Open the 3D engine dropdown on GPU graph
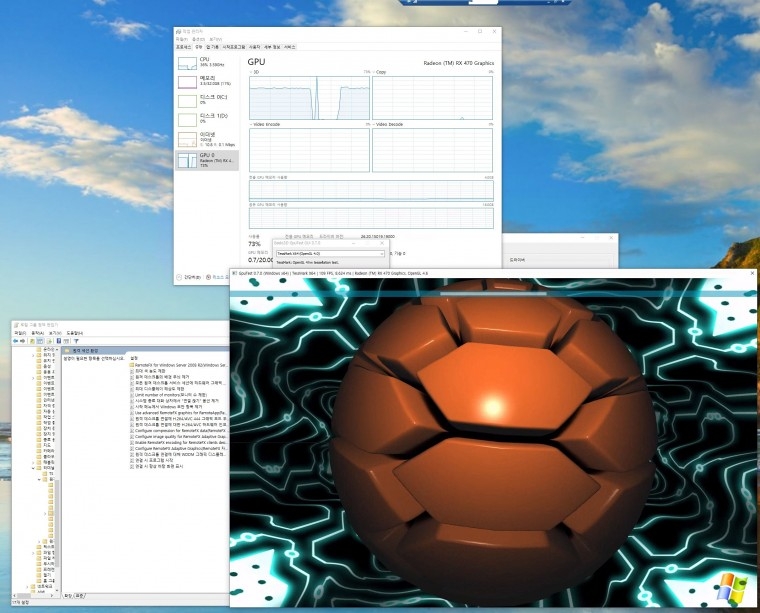The height and width of the screenshot is (613, 760). click(254, 72)
